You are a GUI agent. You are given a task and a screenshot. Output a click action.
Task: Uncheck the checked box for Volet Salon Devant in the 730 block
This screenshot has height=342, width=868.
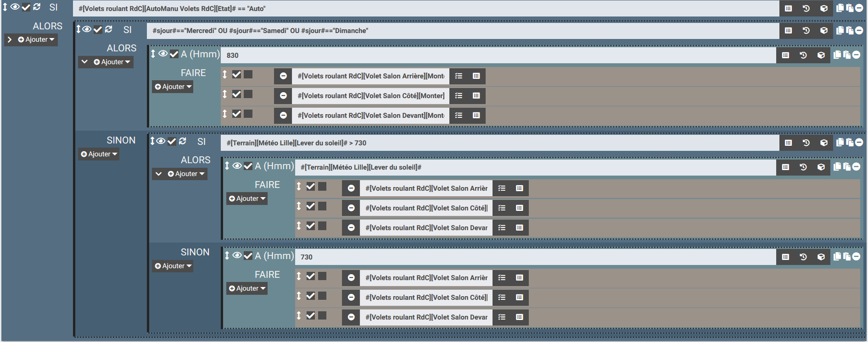point(311,315)
